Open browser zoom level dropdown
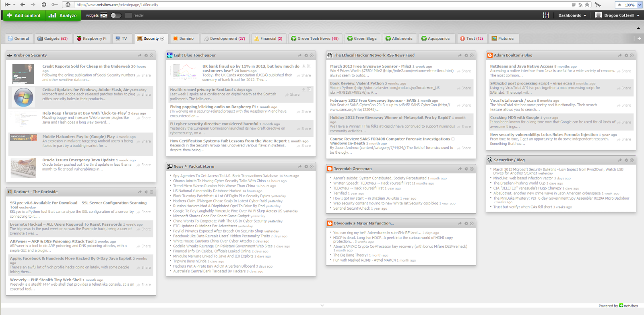This screenshot has width=644, height=315. point(639,5)
